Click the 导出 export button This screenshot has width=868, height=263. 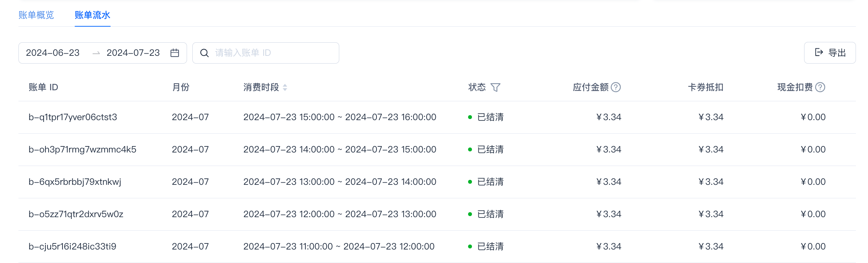click(x=830, y=53)
